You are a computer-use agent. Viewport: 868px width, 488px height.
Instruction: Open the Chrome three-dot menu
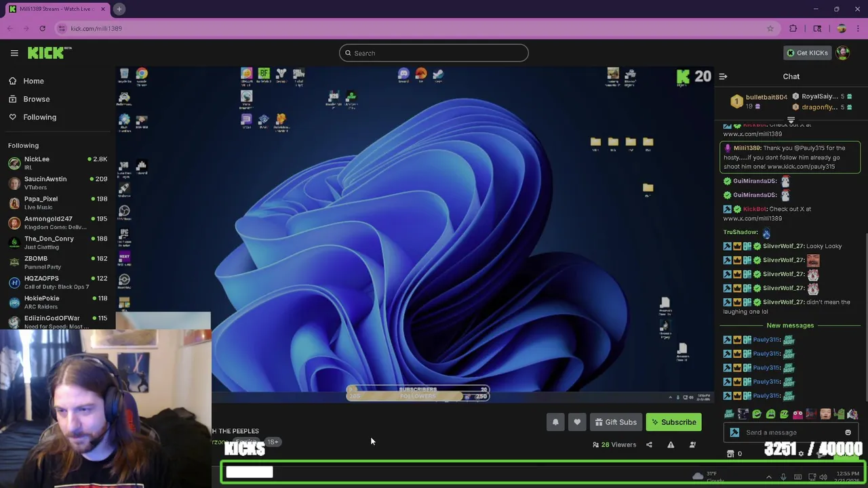(859, 28)
